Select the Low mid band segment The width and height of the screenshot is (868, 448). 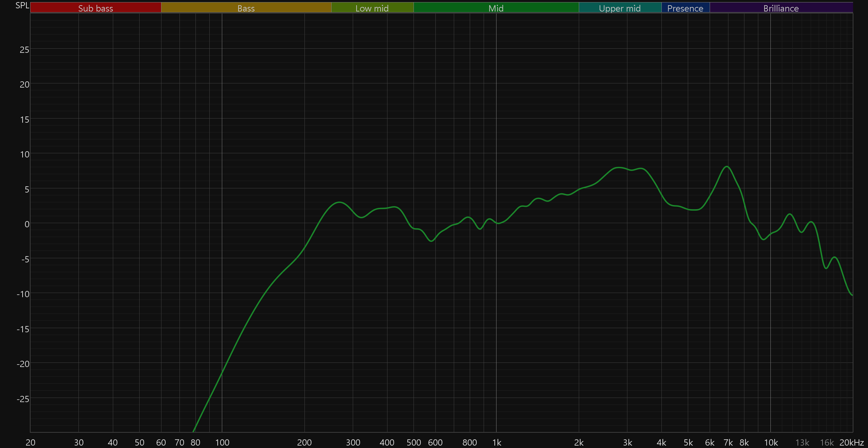tap(372, 8)
